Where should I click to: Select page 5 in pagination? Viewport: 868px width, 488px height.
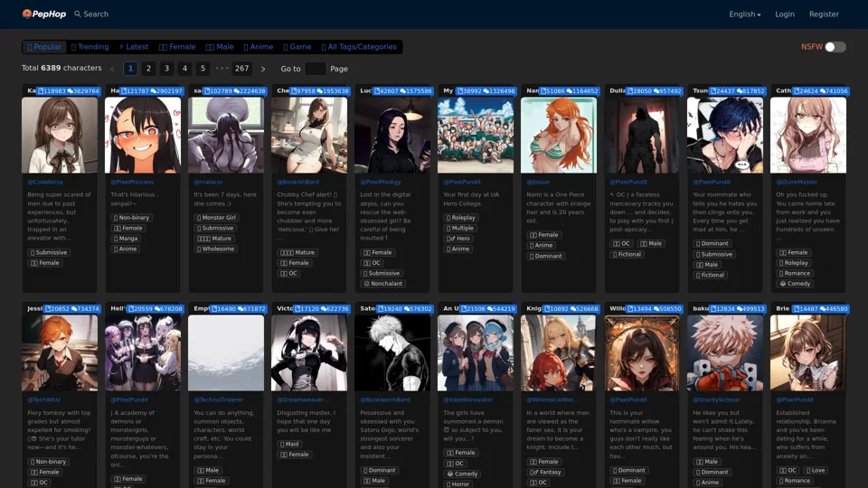203,69
